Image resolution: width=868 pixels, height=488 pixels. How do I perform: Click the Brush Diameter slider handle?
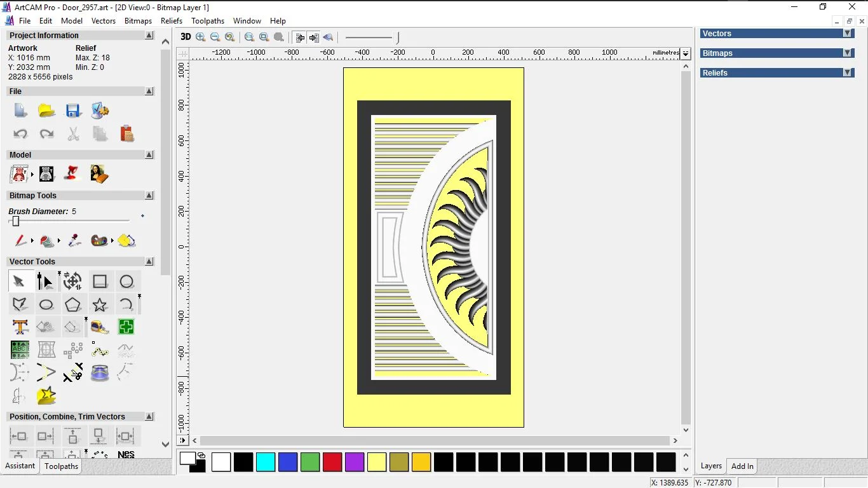[x=16, y=221]
